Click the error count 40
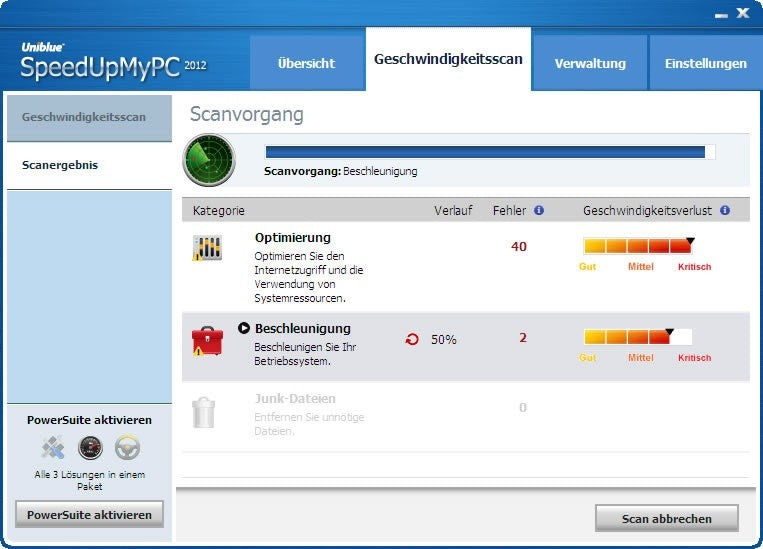The height and width of the screenshot is (549, 763). (x=519, y=247)
